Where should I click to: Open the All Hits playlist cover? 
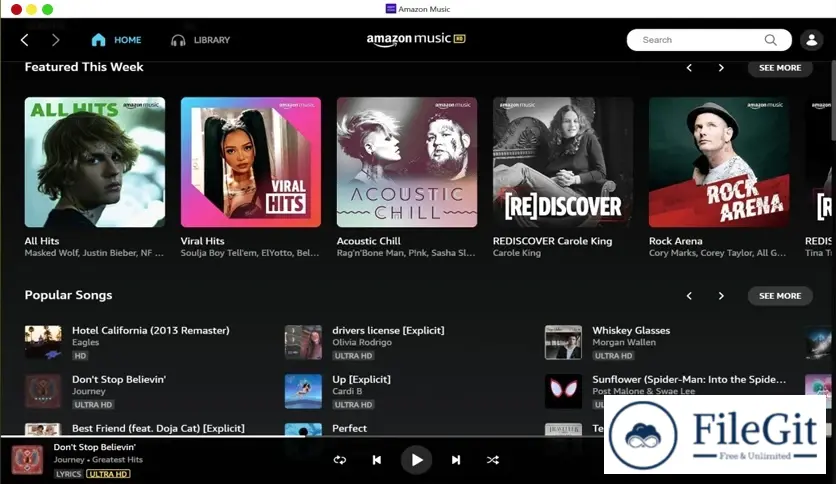[x=95, y=162]
